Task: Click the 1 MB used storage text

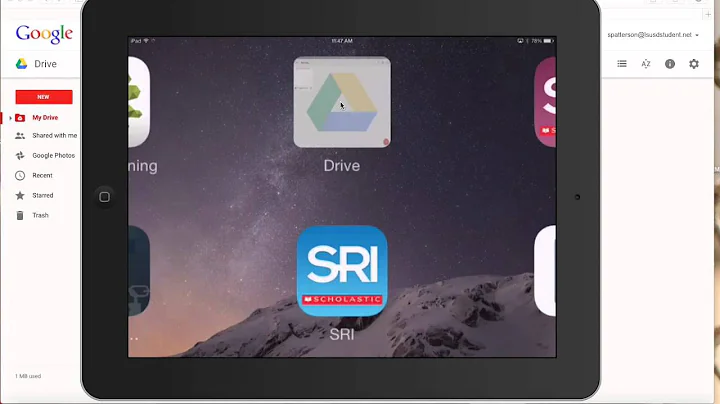Action: pos(28,376)
